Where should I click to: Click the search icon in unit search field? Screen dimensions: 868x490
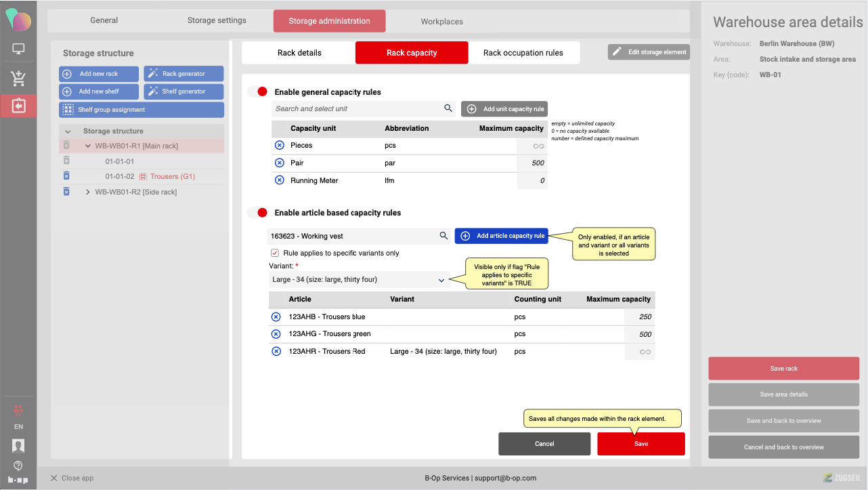tap(448, 108)
